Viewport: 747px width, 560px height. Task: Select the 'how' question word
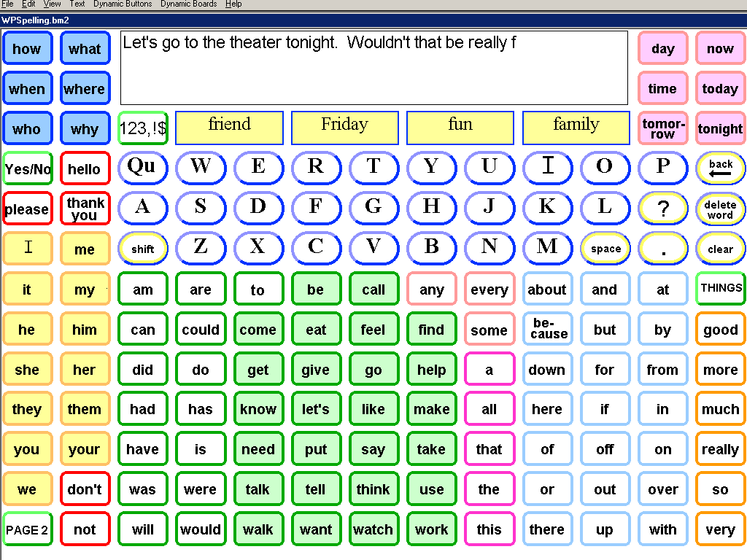coord(27,48)
